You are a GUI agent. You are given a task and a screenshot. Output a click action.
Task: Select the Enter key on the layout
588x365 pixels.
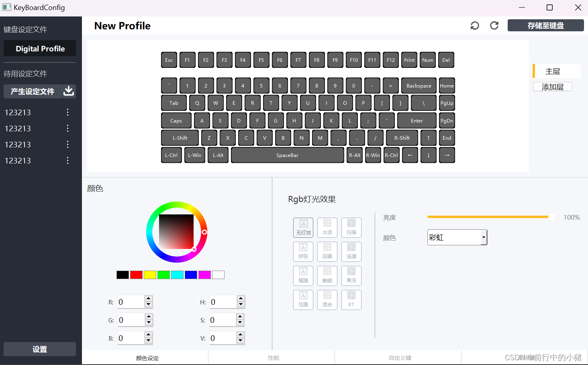pos(417,120)
